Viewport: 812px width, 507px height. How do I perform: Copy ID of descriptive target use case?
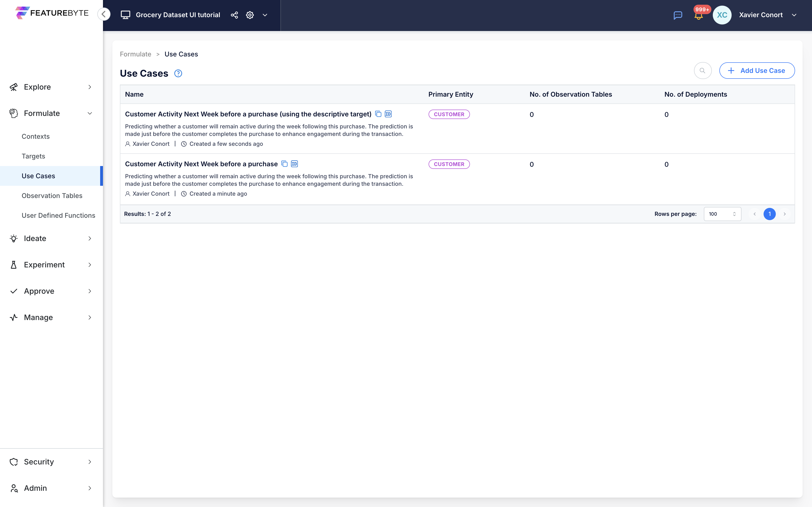pyautogui.click(x=388, y=114)
